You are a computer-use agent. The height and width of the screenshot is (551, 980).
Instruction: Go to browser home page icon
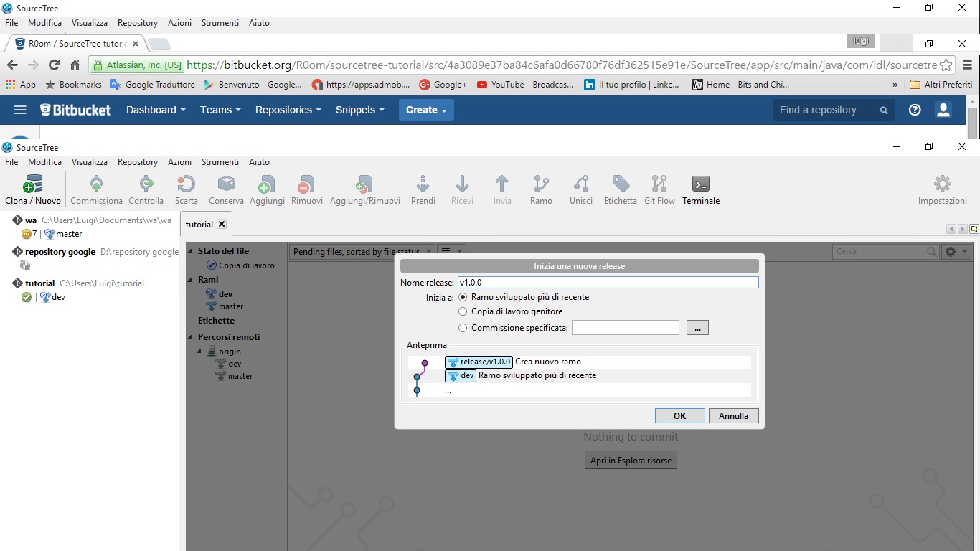(75, 65)
